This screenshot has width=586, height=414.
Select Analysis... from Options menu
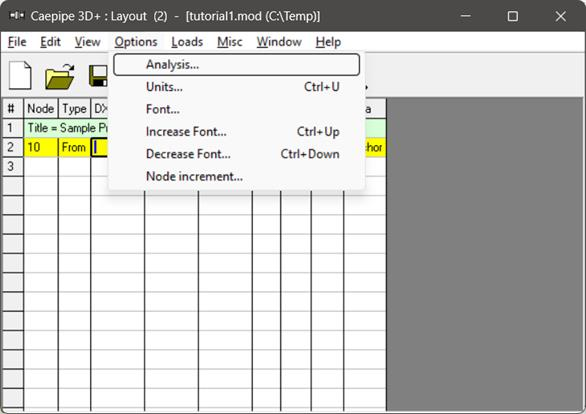click(237, 65)
